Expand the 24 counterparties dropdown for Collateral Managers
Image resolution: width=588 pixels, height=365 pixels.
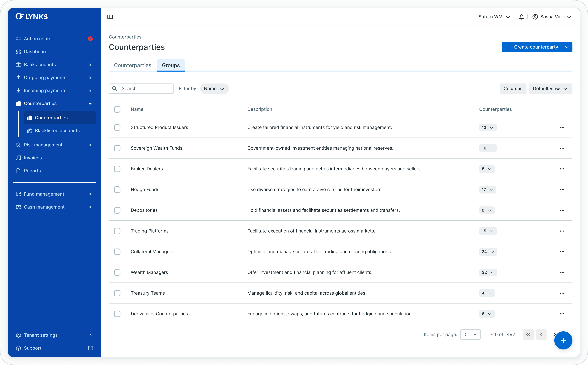pyautogui.click(x=488, y=252)
